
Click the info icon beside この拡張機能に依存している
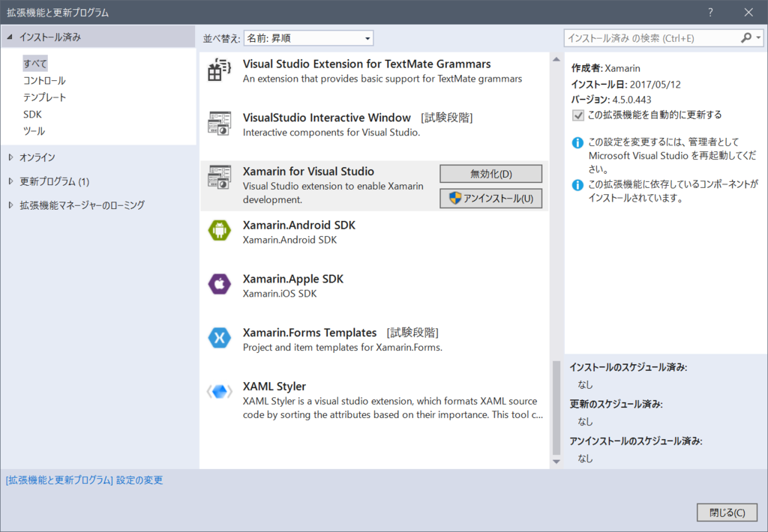pos(577,185)
